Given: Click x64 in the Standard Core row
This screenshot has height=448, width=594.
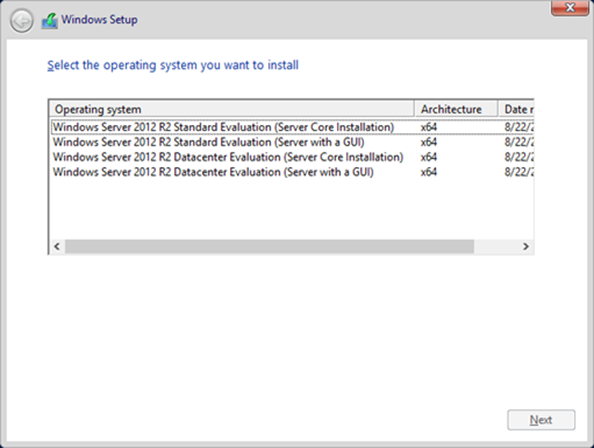Looking at the screenshot, I should pos(428,127).
